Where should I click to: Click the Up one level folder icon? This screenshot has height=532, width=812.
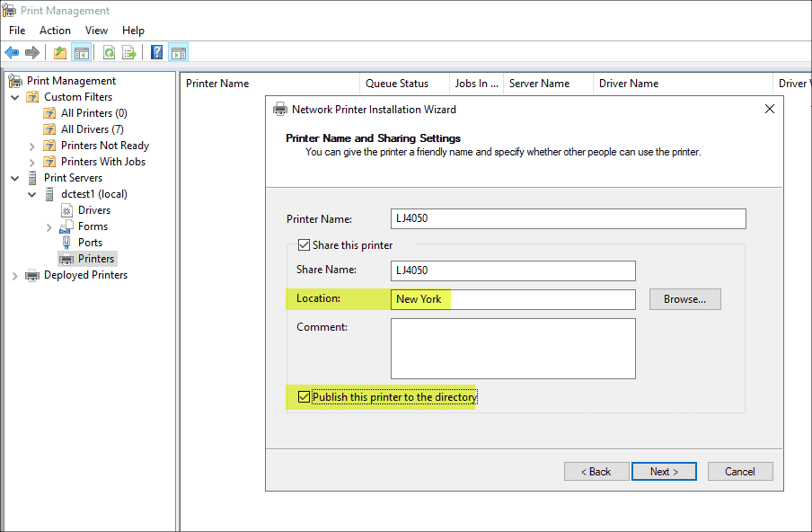click(x=60, y=52)
